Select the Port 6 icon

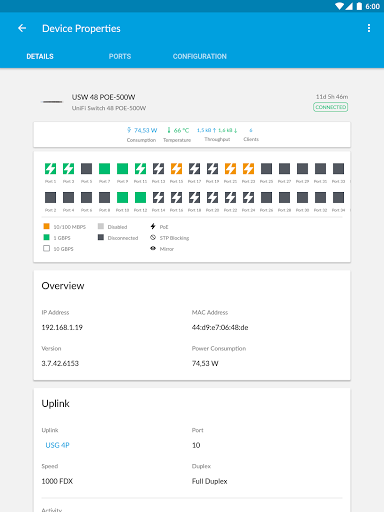[86, 197]
